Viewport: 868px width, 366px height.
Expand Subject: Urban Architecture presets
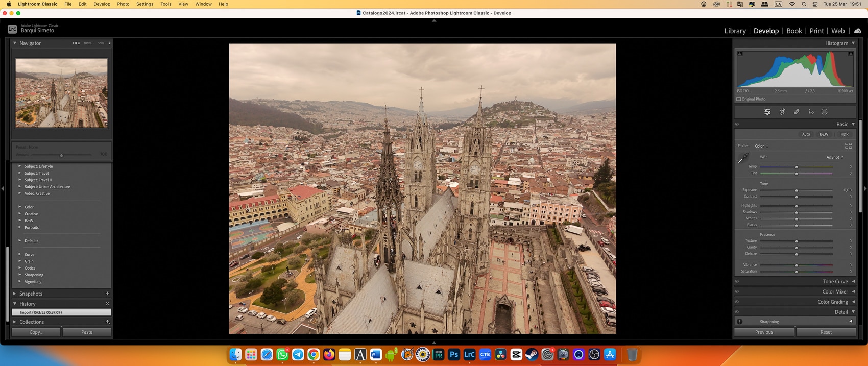coord(20,186)
